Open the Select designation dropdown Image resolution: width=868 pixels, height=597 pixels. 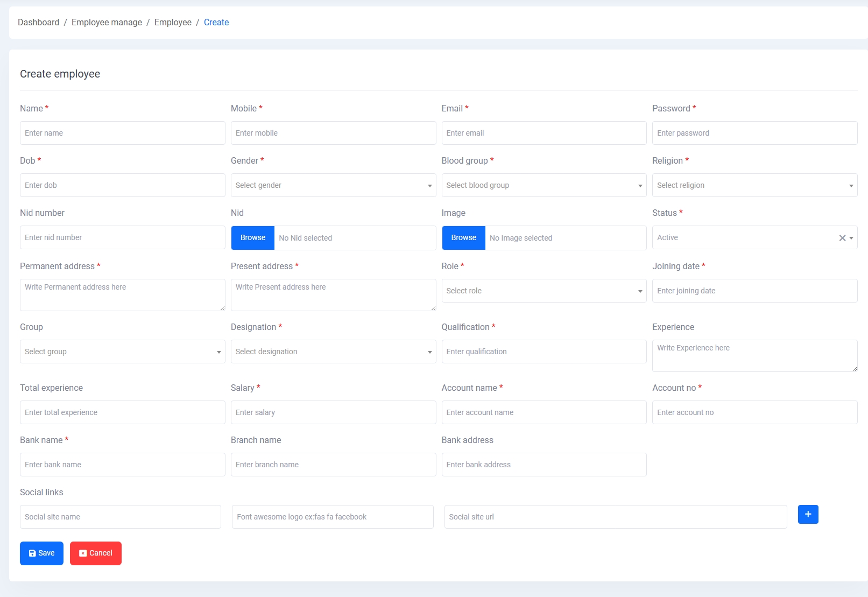(x=333, y=352)
